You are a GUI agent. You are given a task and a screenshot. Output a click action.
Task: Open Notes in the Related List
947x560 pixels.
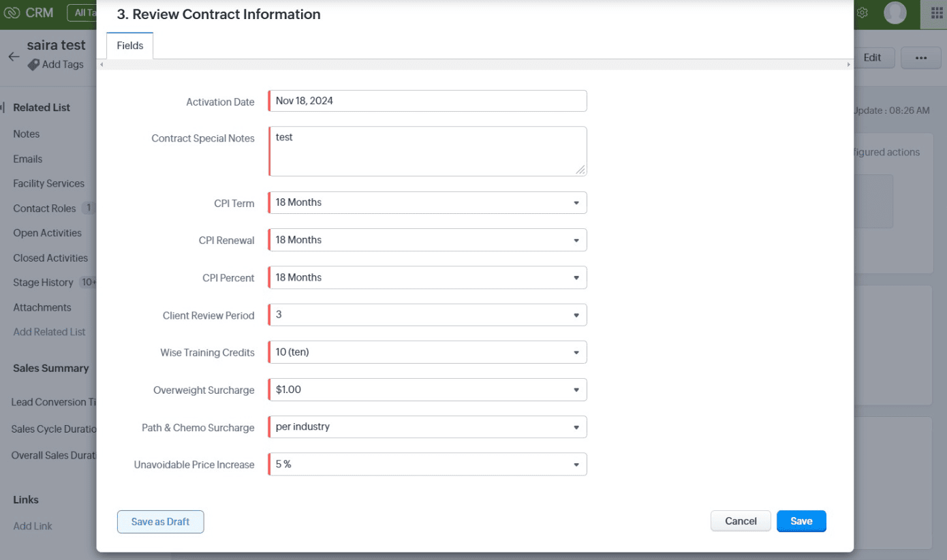click(x=27, y=134)
